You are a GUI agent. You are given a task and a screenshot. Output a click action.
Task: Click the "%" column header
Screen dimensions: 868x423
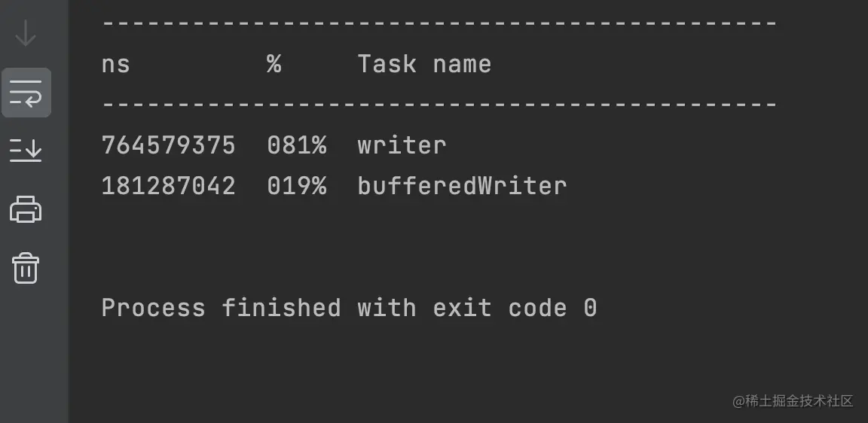(x=274, y=65)
